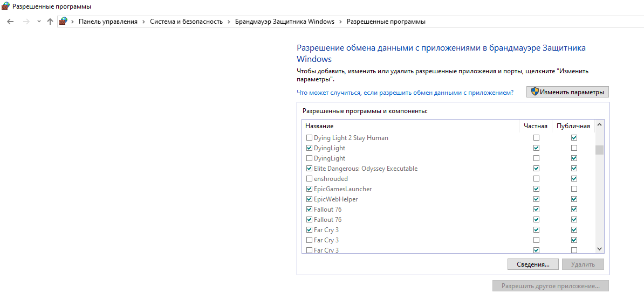This screenshot has width=644, height=307.
Task: Toggle Частная checkbox for enshrouded
Action: [x=536, y=179]
